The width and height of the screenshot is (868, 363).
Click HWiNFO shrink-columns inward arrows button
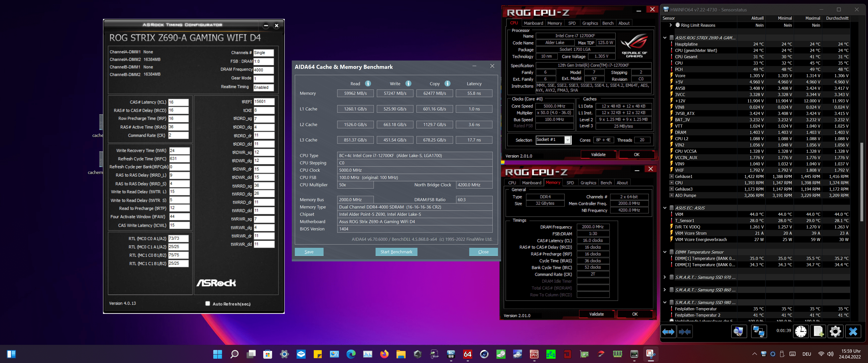pos(685,332)
